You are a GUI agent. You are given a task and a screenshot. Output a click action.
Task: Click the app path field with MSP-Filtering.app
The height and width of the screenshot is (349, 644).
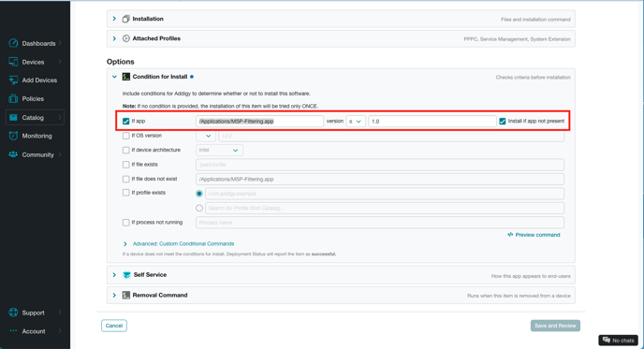click(259, 121)
